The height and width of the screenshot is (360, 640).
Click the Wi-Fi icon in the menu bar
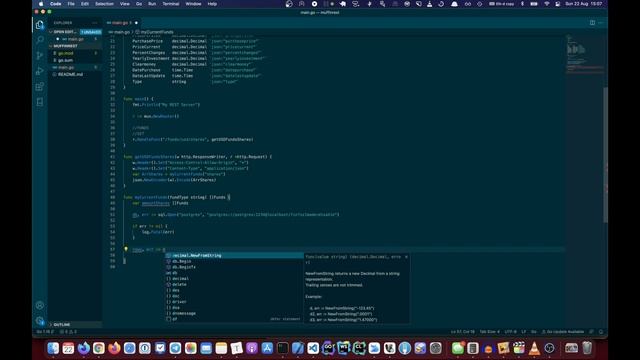pyautogui.click(x=547, y=4)
